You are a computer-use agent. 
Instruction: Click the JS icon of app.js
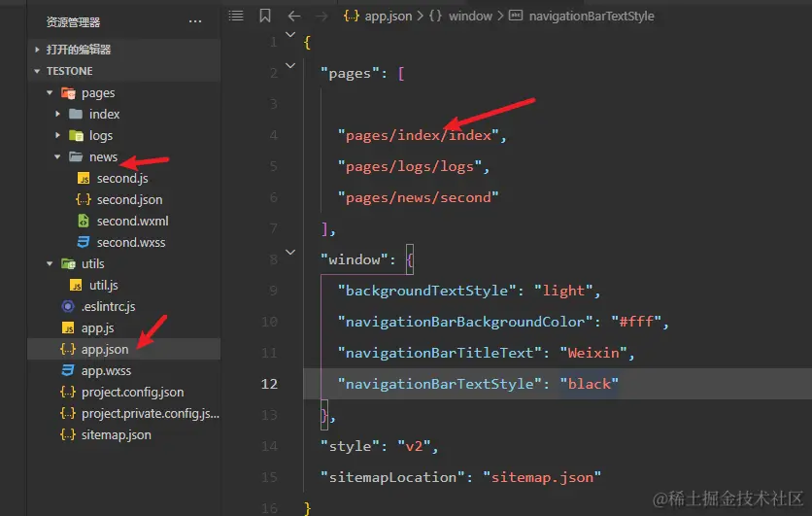tap(68, 327)
